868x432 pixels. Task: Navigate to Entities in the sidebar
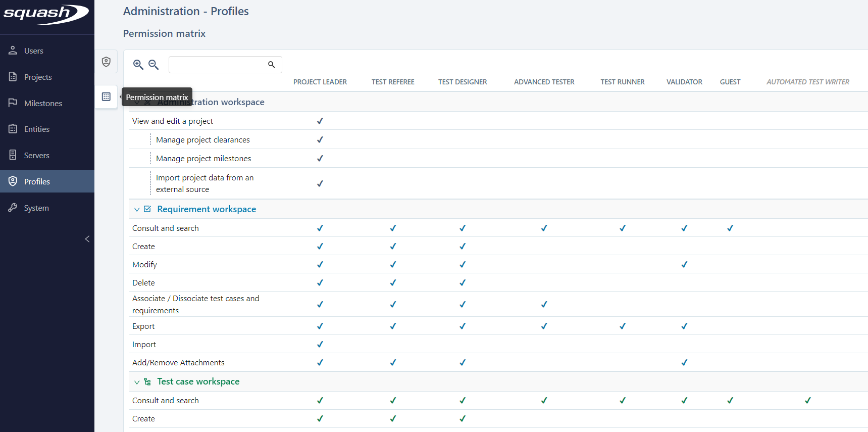37,129
